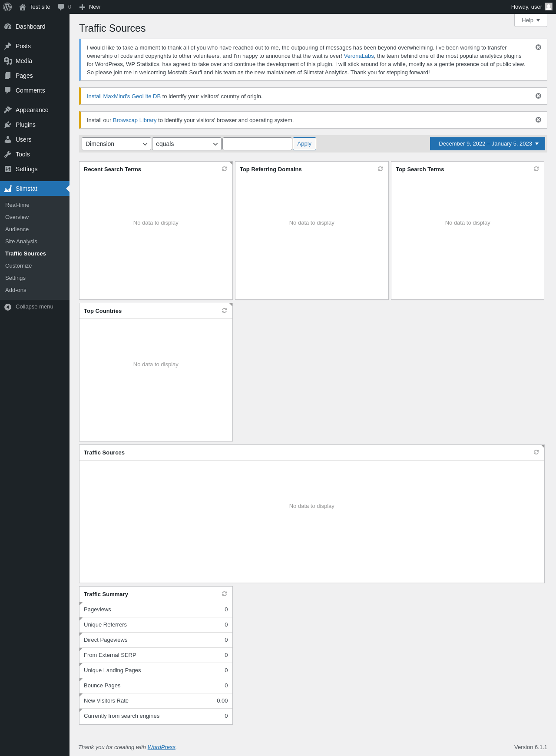Viewport: 556px width, 756px height.
Task: Apply the selected filter
Action: [304, 144]
